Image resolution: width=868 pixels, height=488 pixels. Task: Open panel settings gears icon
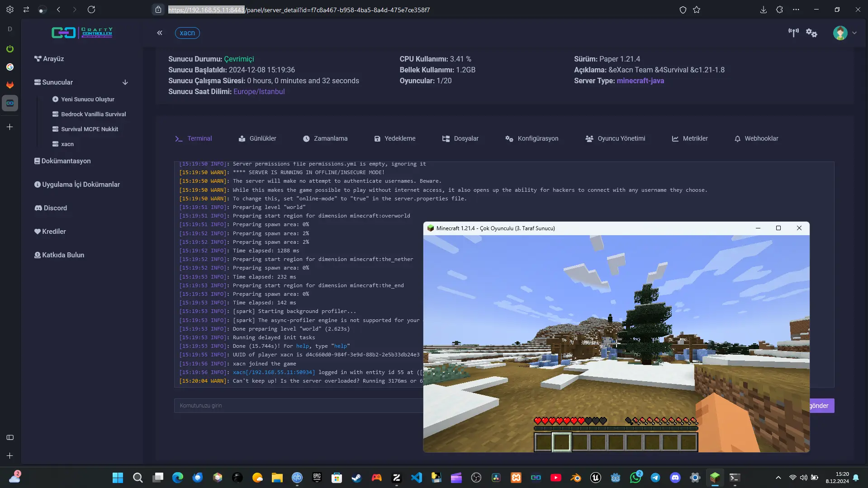click(811, 33)
